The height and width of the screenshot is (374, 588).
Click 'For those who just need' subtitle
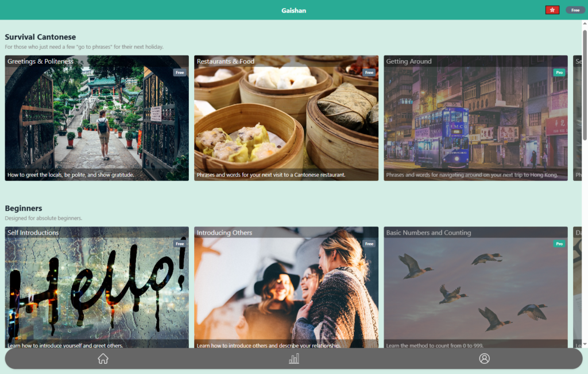[84, 47]
